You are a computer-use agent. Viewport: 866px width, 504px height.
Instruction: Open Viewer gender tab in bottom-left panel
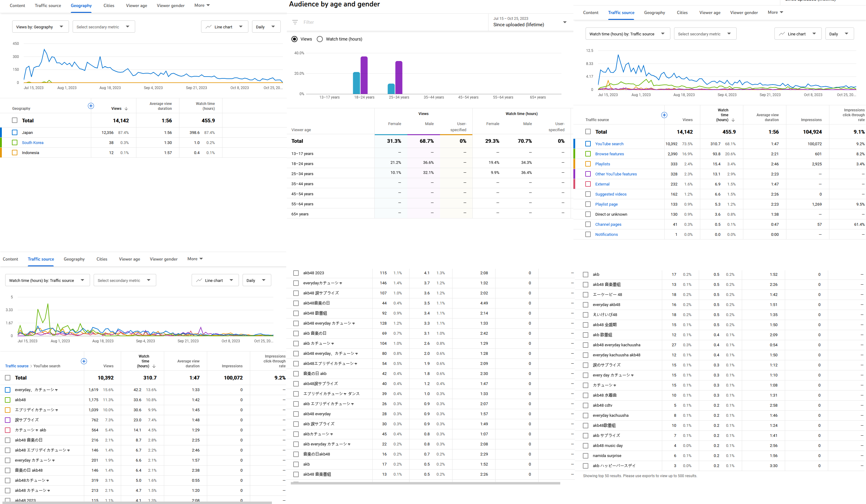(164, 259)
